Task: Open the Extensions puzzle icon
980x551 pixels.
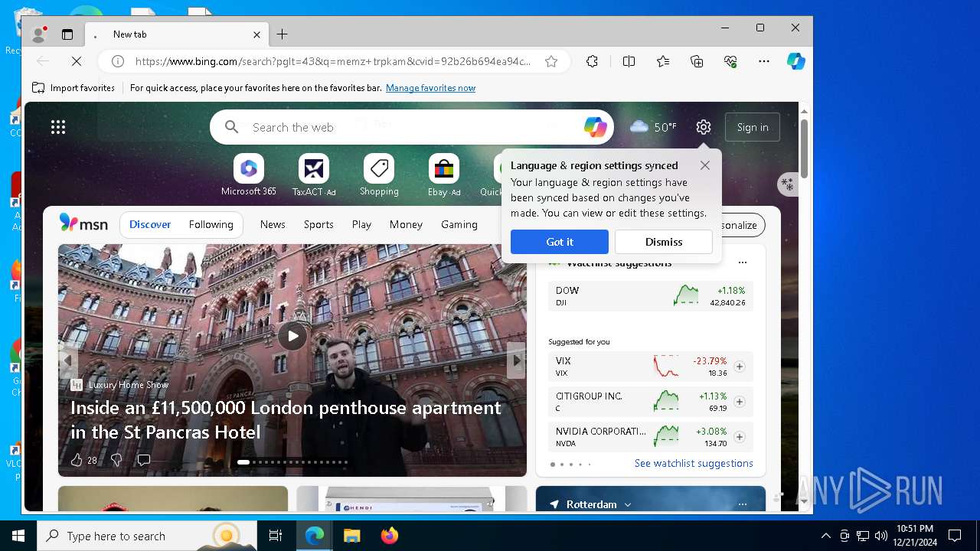Action: [592, 61]
